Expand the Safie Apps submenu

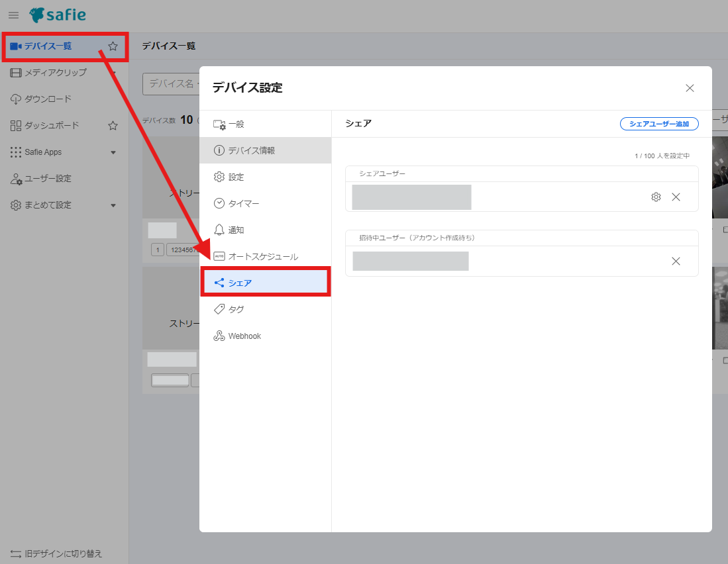tap(113, 152)
